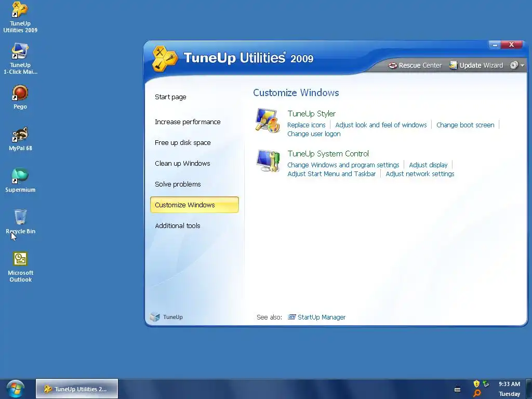Open Free up disk space category
This screenshot has height=399, width=532.
point(182,142)
